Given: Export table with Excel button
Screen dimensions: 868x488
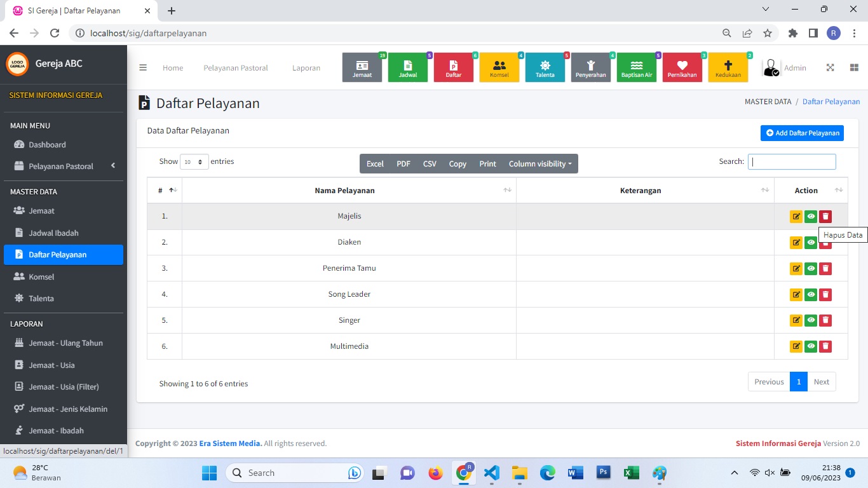Looking at the screenshot, I should pos(375,164).
